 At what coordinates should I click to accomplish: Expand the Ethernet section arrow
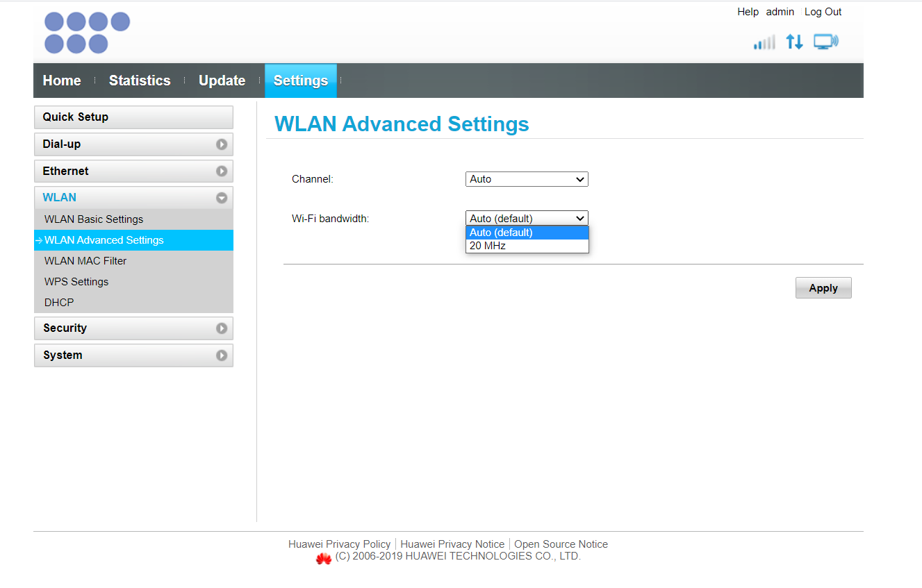coord(222,171)
